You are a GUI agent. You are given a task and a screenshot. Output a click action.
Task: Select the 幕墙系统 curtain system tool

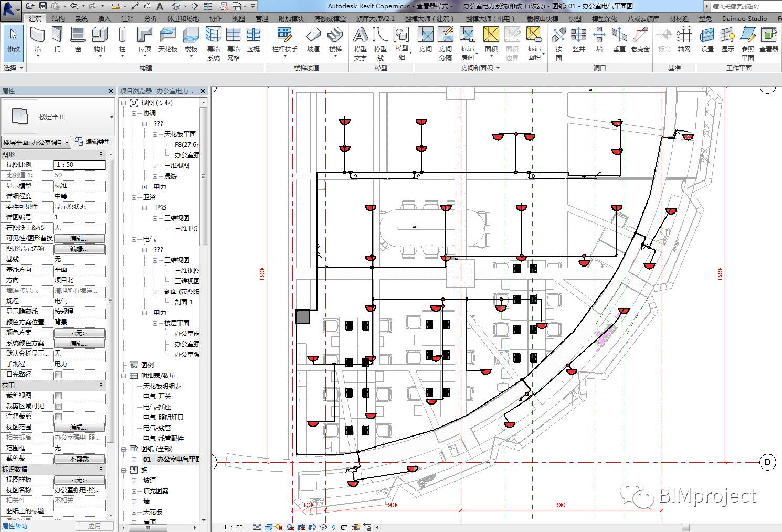click(x=213, y=44)
